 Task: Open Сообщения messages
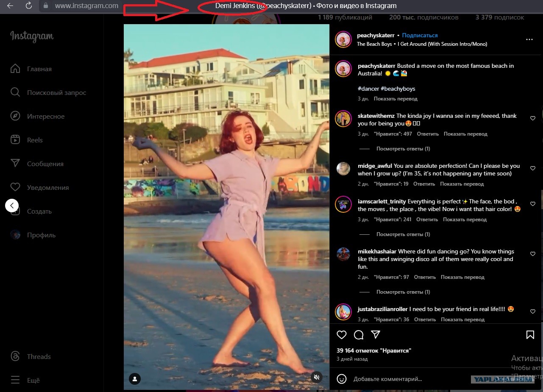point(36,164)
